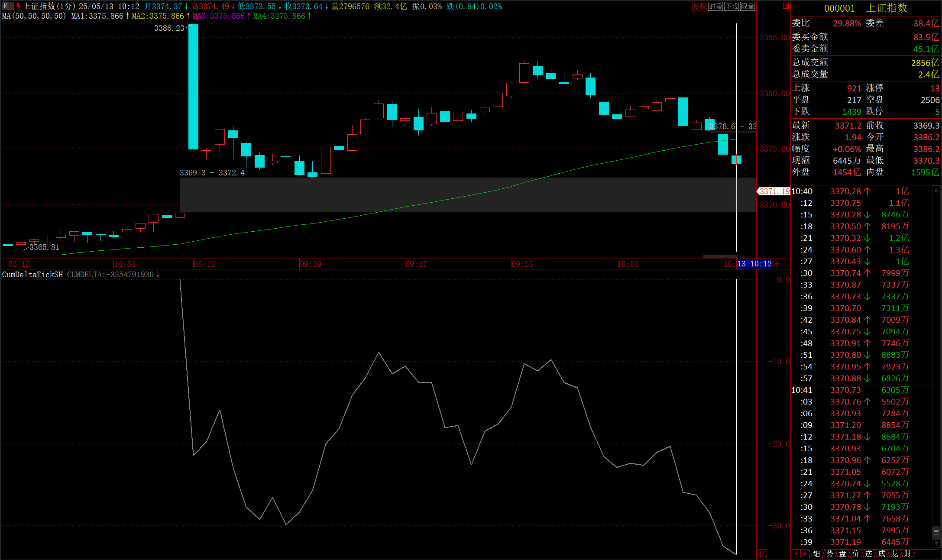Click the 09:55 time axis marker

click(522, 264)
